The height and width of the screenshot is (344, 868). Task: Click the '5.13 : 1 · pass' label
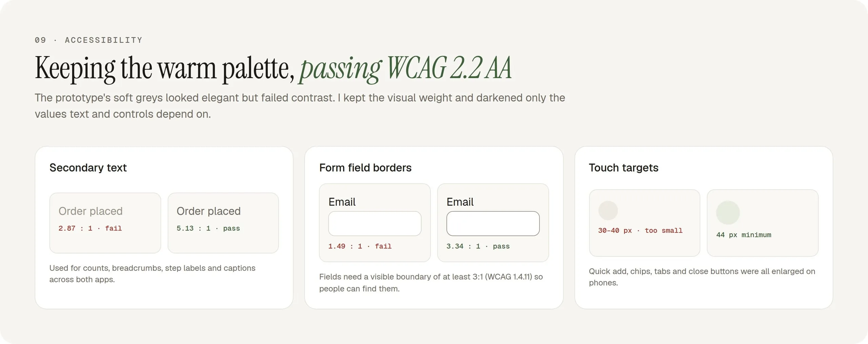(x=208, y=228)
